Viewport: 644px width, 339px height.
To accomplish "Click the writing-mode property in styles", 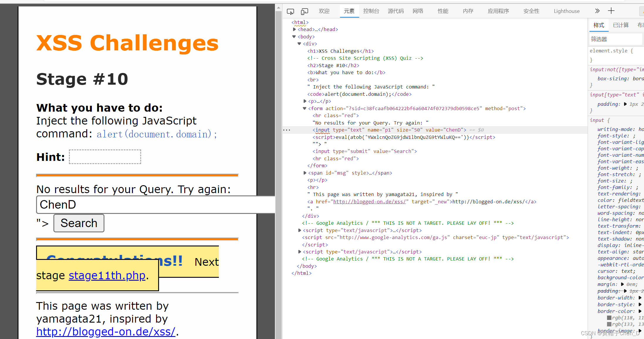I will 616,129.
